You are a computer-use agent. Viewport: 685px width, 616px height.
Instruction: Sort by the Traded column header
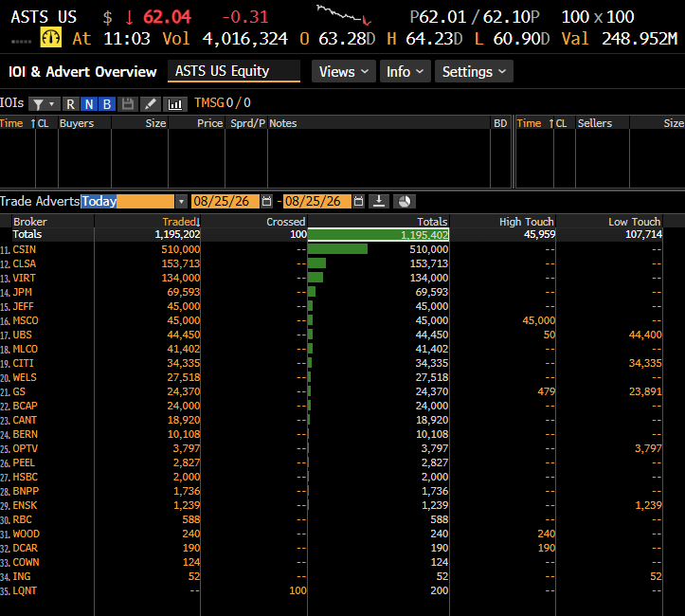pos(180,222)
